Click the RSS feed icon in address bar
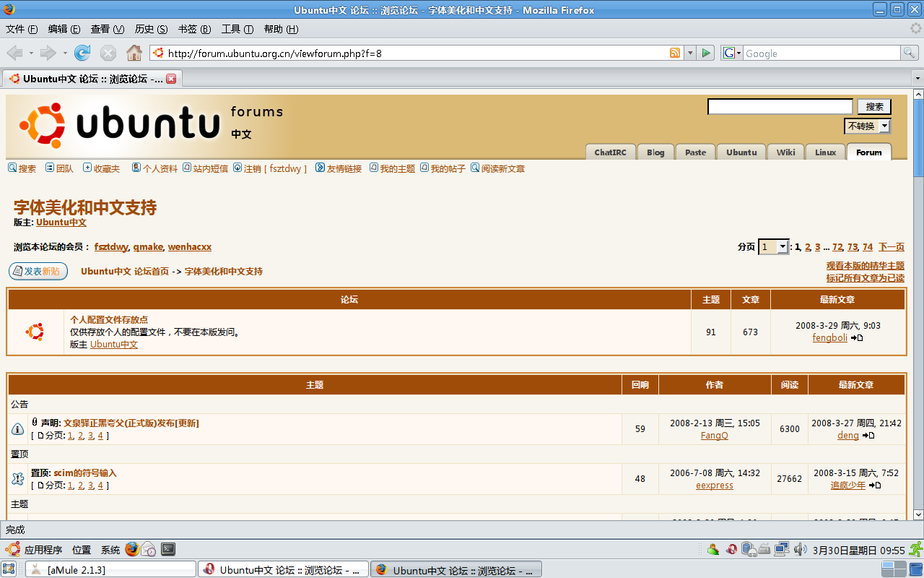 coord(675,53)
